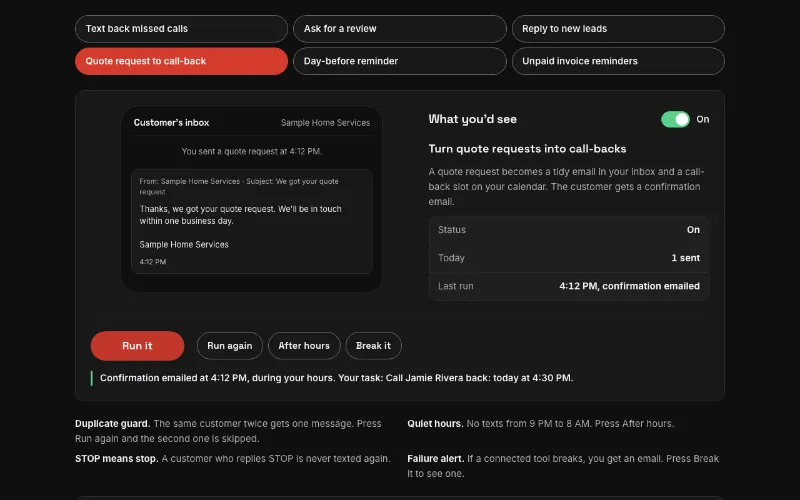Click the Customer's inbox heading
Image resolution: width=800 pixels, height=500 pixels.
[171, 122]
